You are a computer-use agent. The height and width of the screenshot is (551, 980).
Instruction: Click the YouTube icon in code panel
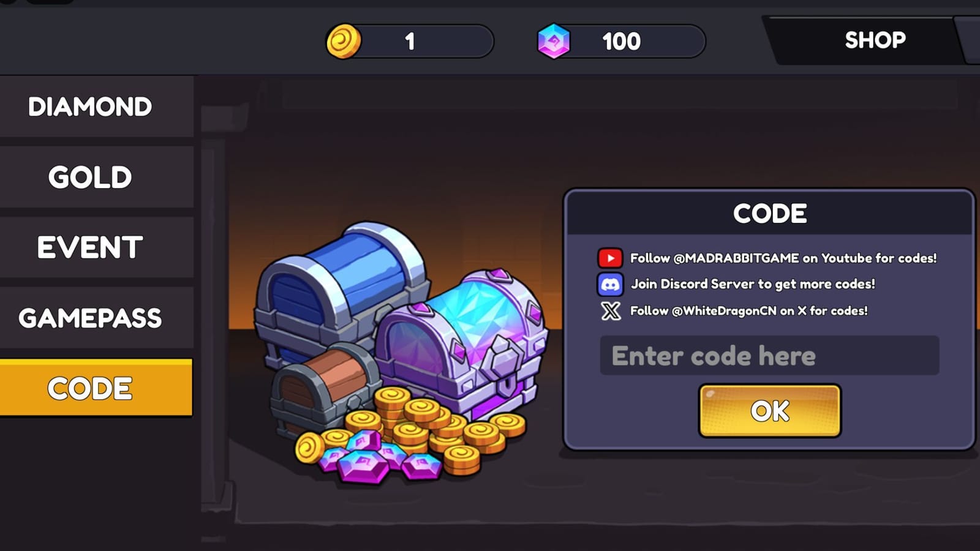610,258
